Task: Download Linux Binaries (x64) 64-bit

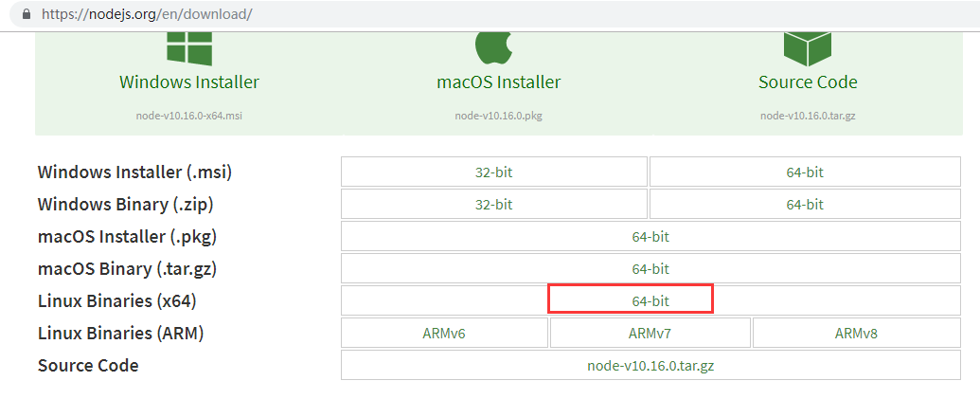Action: click(x=650, y=301)
